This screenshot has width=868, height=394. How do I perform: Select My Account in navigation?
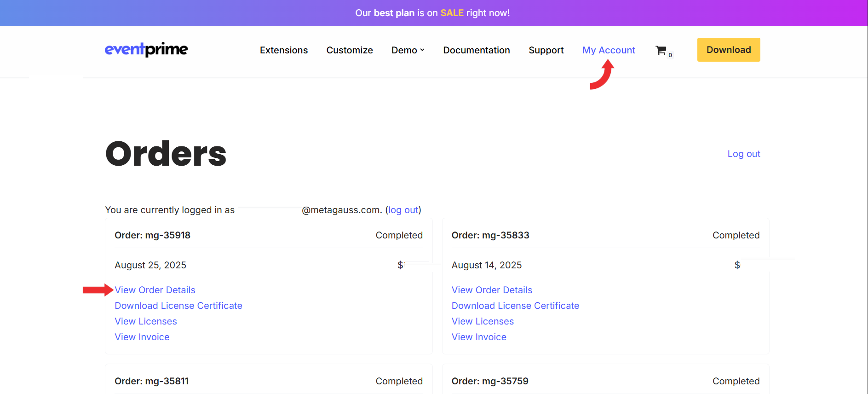click(x=608, y=50)
